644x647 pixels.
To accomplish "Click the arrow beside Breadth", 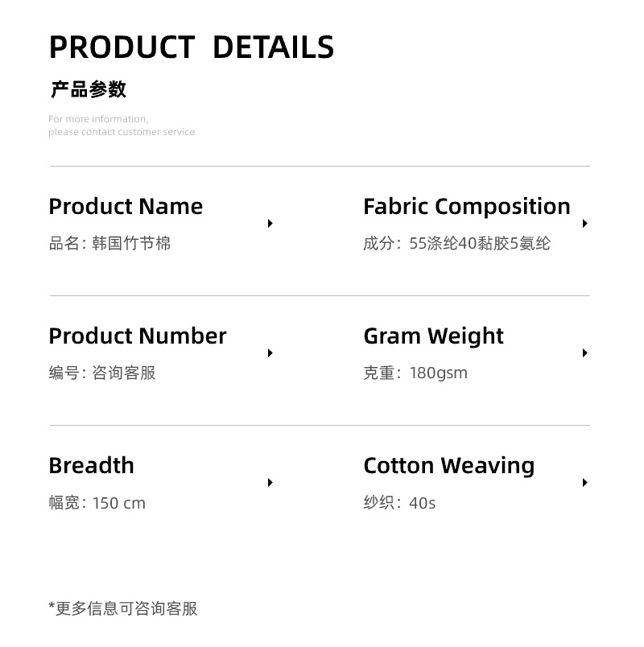I will coord(270,483).
